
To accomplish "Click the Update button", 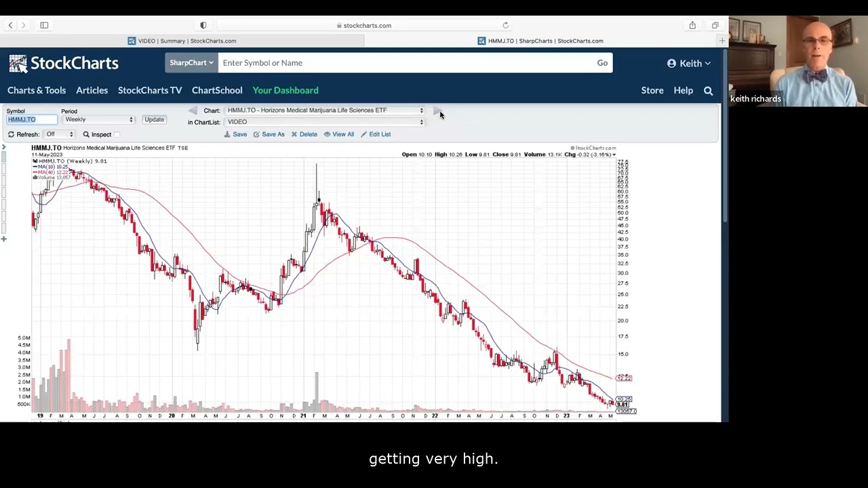I will coord(154,119).
